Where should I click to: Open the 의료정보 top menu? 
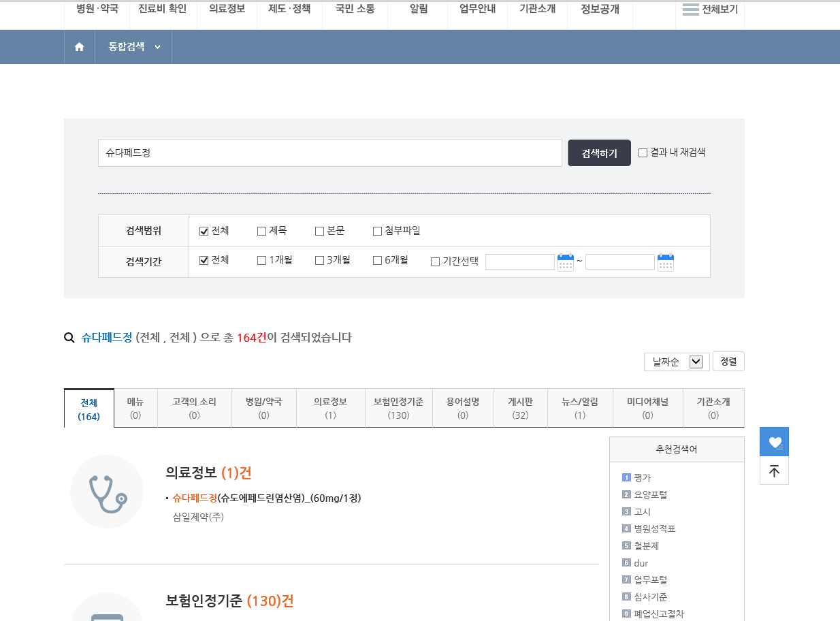coord(227,10)
